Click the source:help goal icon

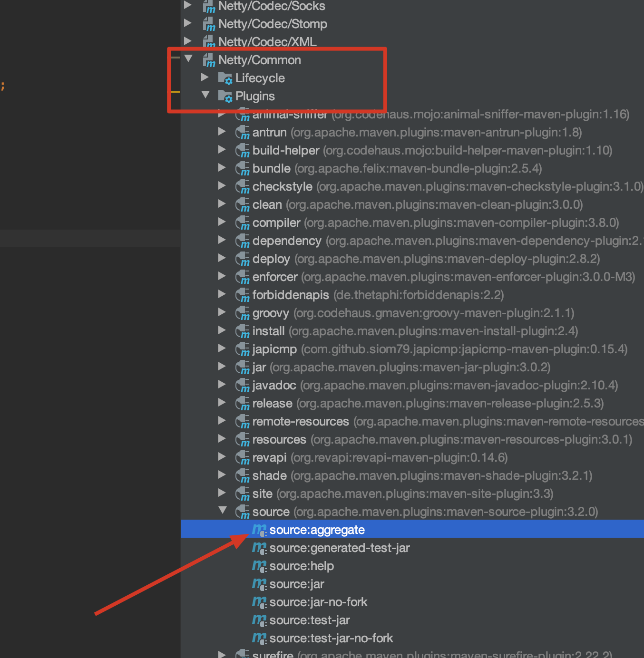[x=259, y=565]
